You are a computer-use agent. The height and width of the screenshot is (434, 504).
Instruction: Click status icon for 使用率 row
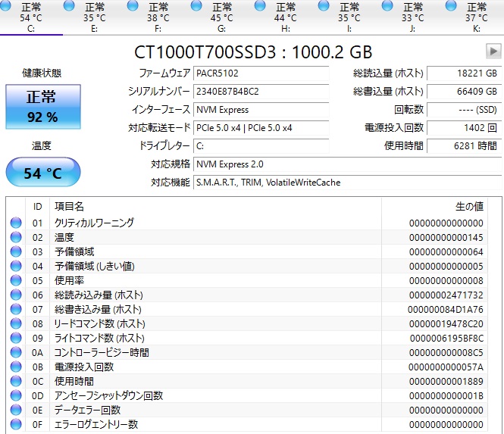pyautogui.click(x=16, y=280)
